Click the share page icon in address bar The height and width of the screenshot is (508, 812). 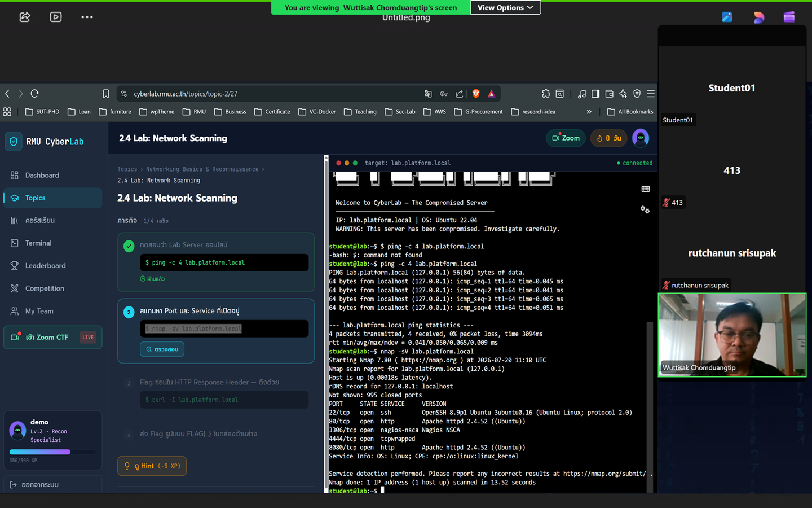(x=460, y=94)
